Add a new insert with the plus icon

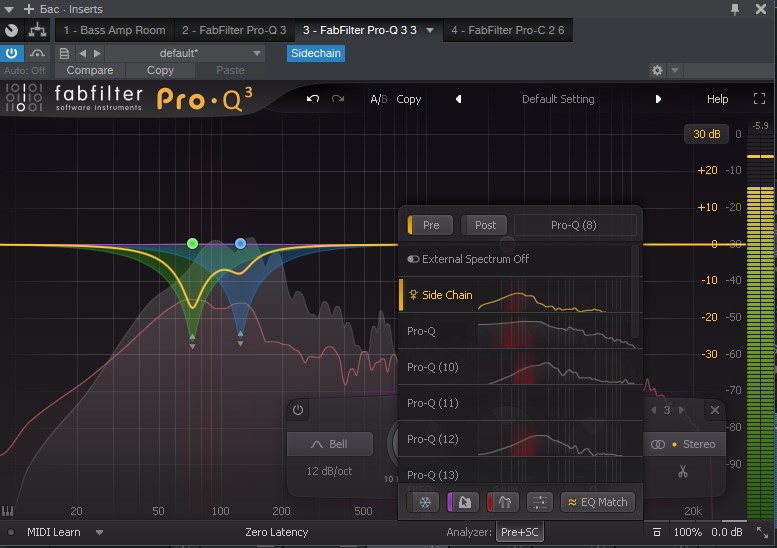pos(29,9)
